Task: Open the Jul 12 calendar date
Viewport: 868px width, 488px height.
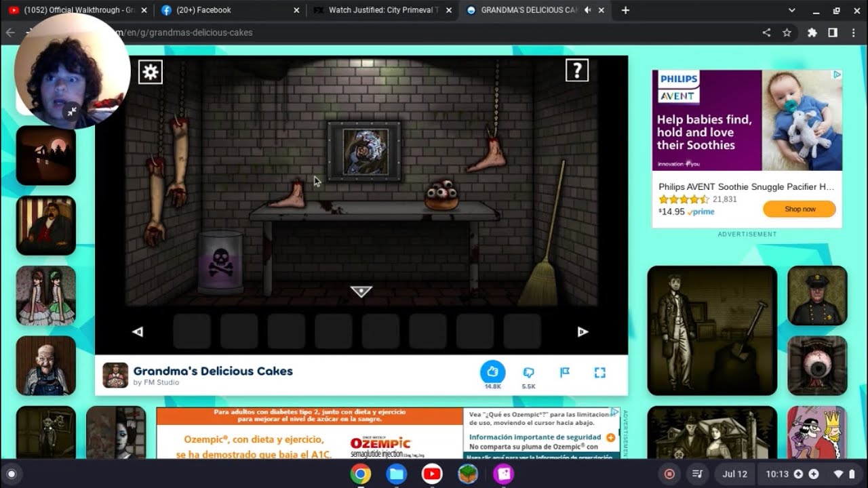Action: pos(734,474)
